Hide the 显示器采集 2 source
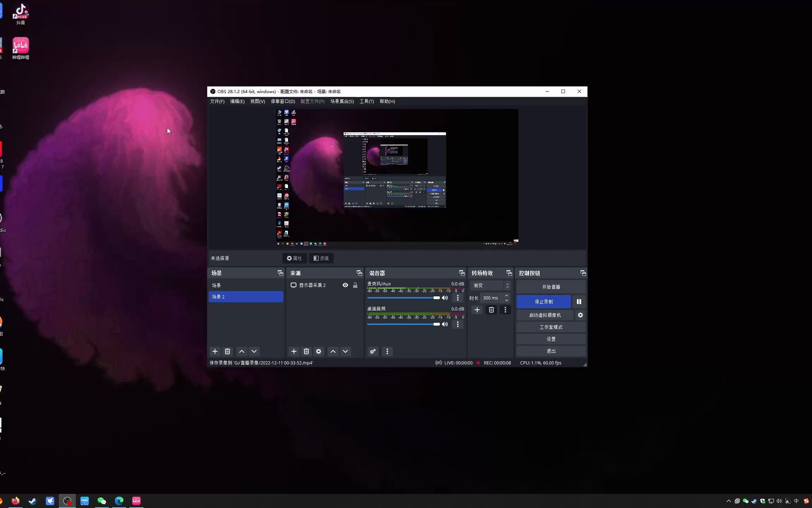The width and height of the screenshot is (812, 508). click(x=345, y=285)
